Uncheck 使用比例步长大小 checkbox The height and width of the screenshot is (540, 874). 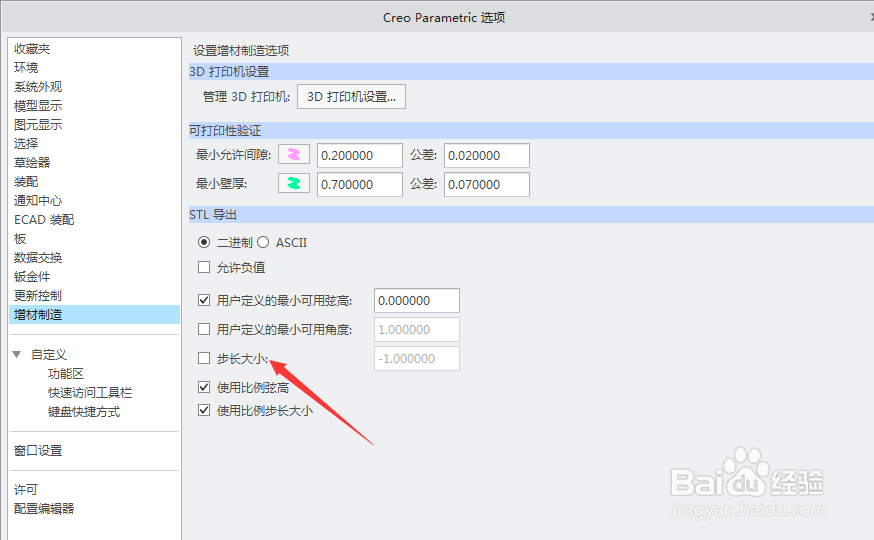point(204,411)
